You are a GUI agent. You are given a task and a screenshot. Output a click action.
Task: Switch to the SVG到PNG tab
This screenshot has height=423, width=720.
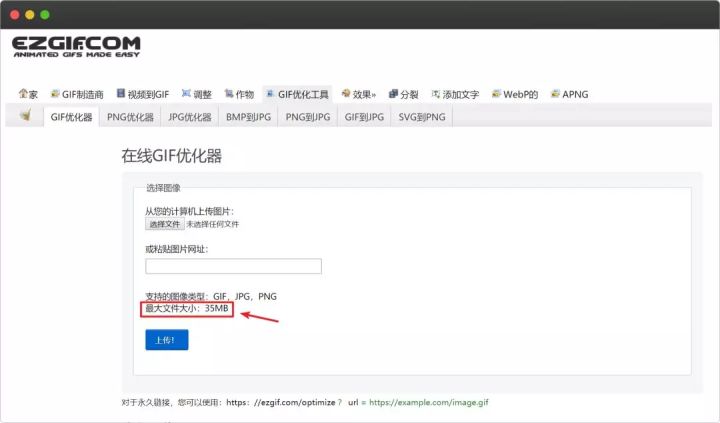pyautogui.click(x=422, y=117)
